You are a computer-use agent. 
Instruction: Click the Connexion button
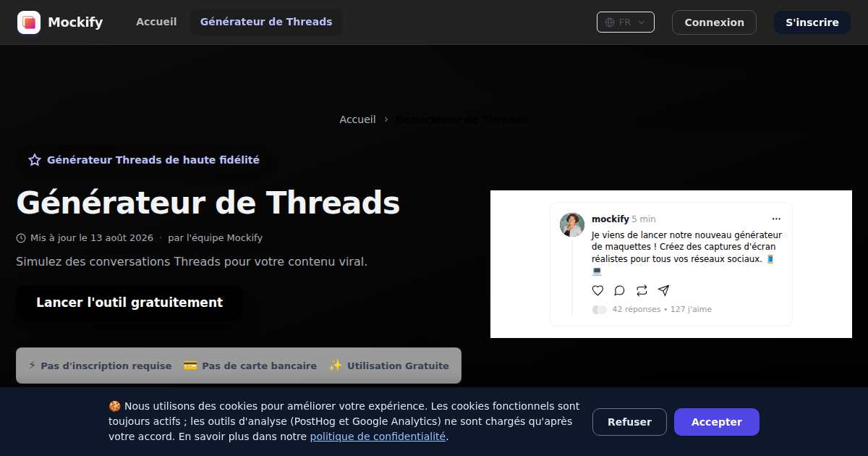click(x=714, y=22)
